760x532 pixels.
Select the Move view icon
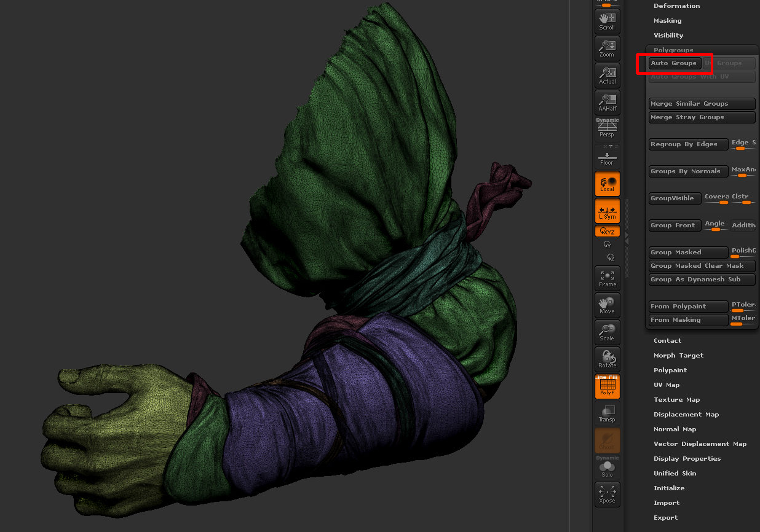[608, 305]
